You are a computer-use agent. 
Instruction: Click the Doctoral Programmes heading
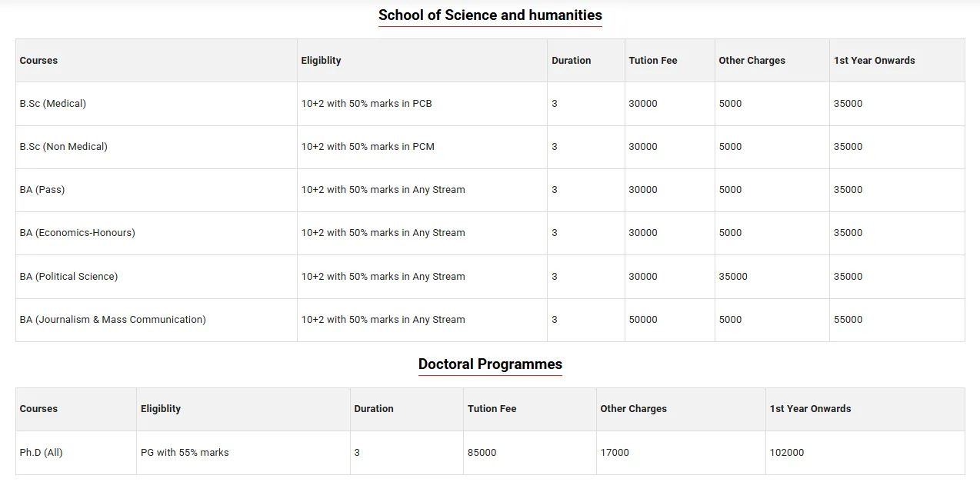click(489, 364)
